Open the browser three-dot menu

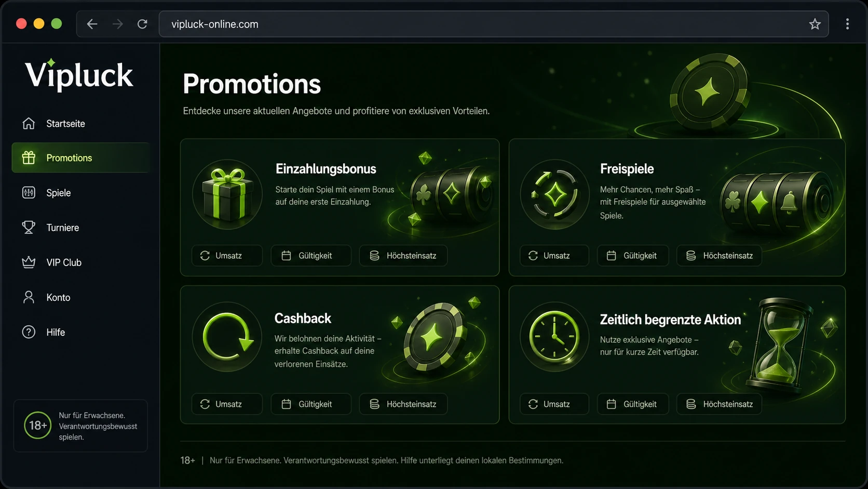(847, 24)
